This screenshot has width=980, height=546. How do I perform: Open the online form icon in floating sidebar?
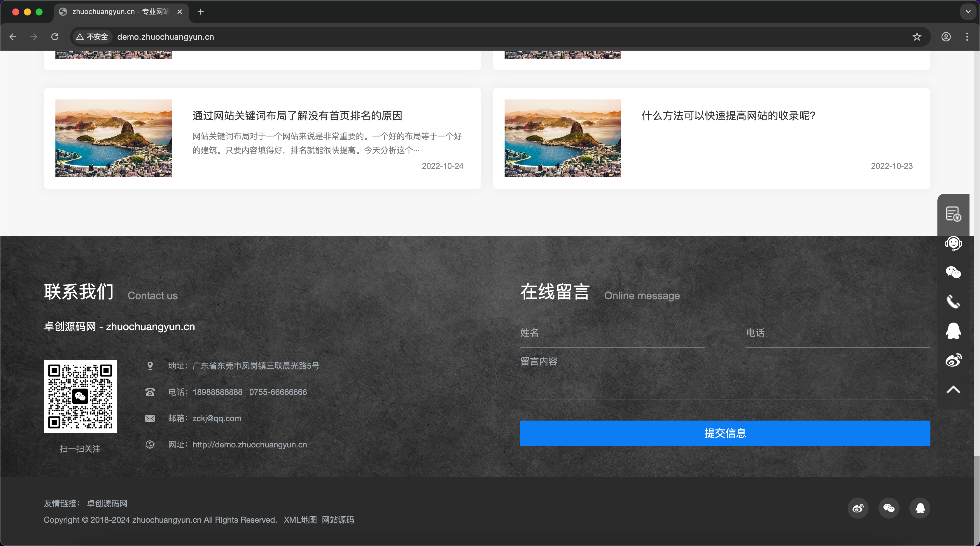(x=953, y=214)
